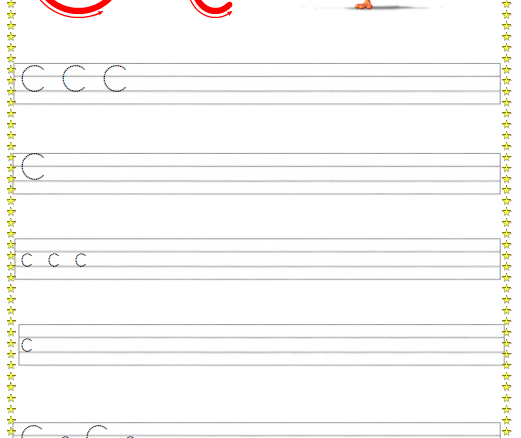Click the arrowhead under the large red C
The height and width of the screenshot is (438, 521).
pyautogui.click(x=99, y=13)
